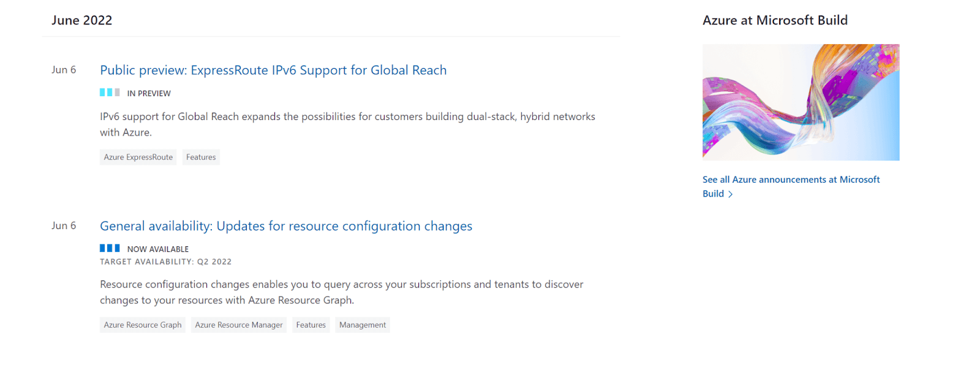Select the Azure Resource Graph tag
The width and height of the screenshot is (980, 375).
click(x=143, y=325)
